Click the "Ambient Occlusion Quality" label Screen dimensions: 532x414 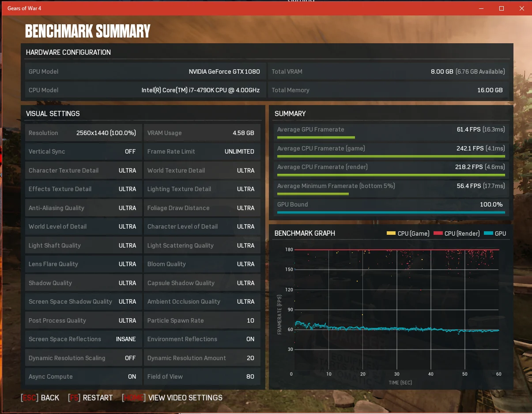[x=184, y=301]
